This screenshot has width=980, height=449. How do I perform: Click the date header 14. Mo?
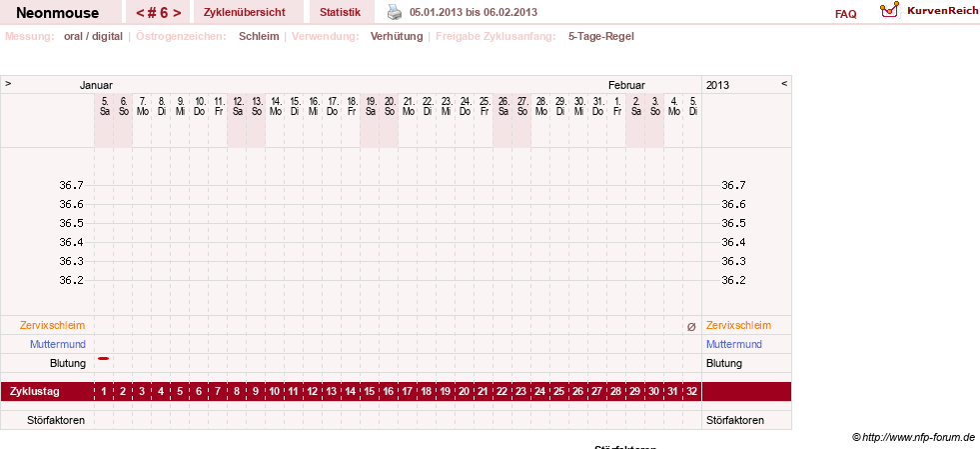pyautogui.click(x=275, y=106)
